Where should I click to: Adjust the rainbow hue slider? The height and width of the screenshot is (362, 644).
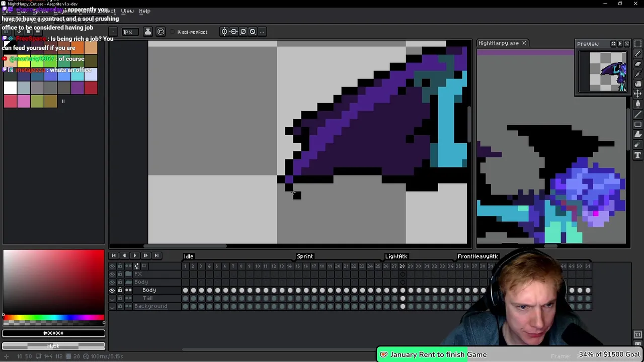53,318
